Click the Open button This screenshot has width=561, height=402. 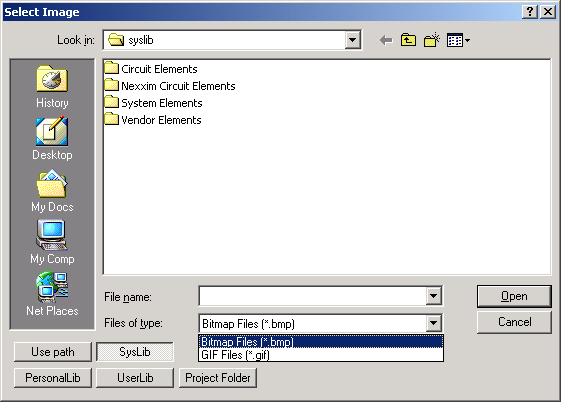(x=514, y=296)
